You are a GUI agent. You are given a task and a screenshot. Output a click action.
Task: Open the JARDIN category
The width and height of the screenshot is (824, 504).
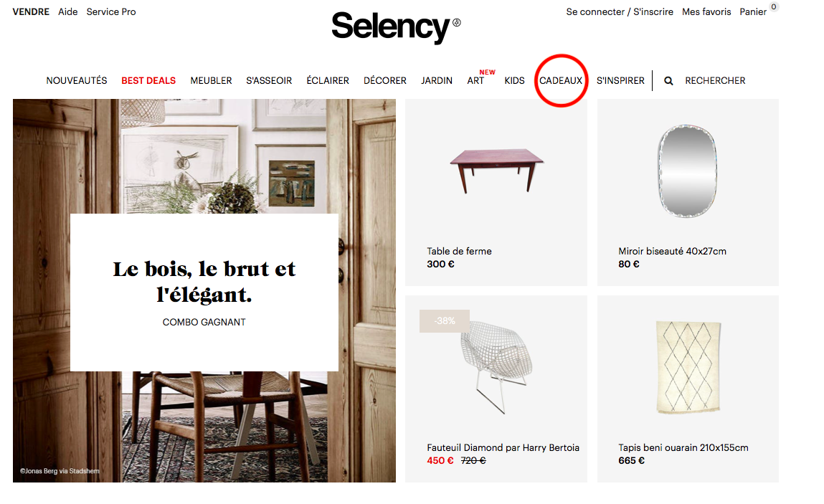tap(436, 80)
